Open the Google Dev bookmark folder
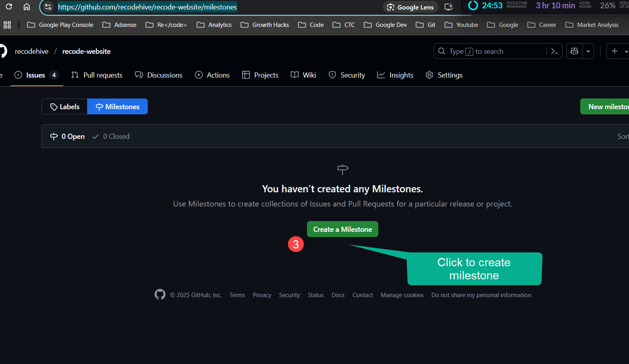The image size is (629, 364). click(385, 25)
